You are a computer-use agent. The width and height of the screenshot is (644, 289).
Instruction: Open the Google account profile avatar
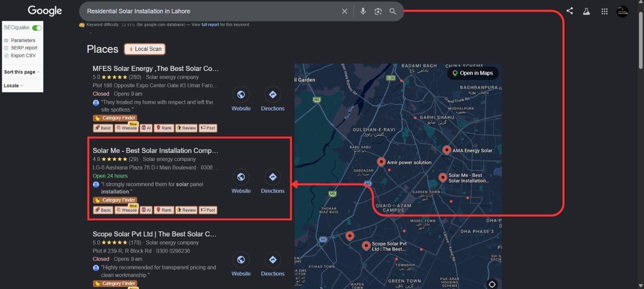[x=622, y=11]
